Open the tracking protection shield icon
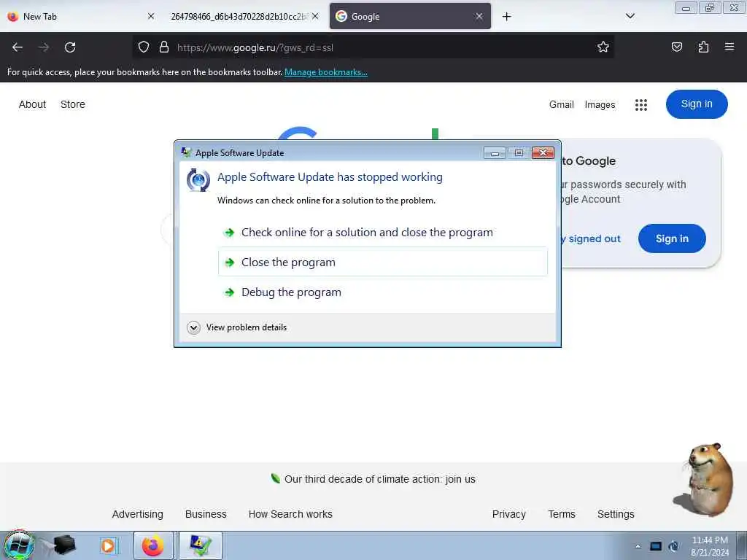 tap(144, 47)
